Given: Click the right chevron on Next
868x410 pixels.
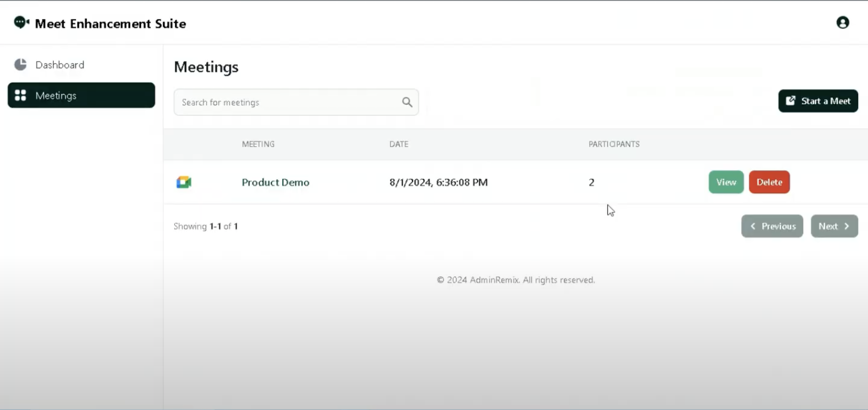Looking at the screenshot, I should [x=846, y=226].
